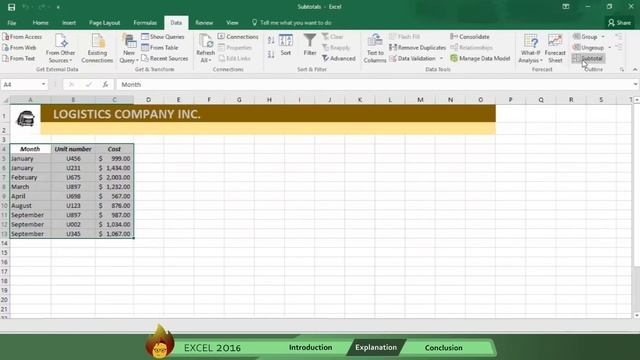Click the Select All corner

click(x=5, y=100)
